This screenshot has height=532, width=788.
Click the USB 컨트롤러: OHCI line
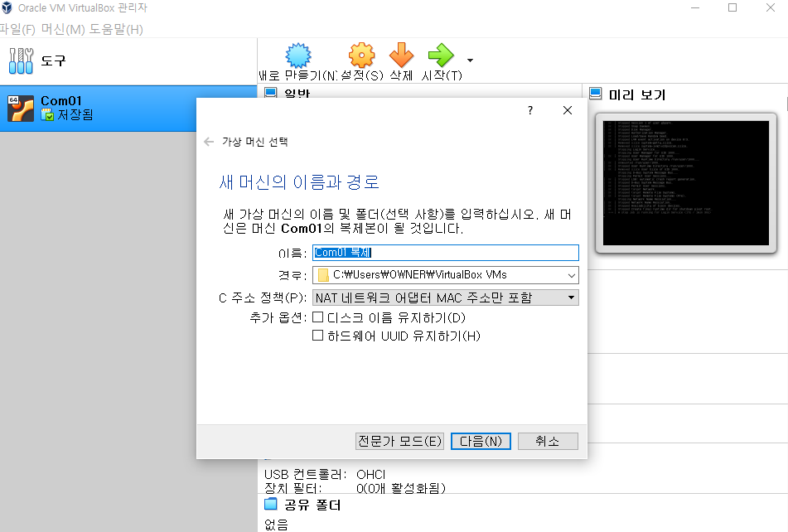pyautogui.click(x=325, y=474)
